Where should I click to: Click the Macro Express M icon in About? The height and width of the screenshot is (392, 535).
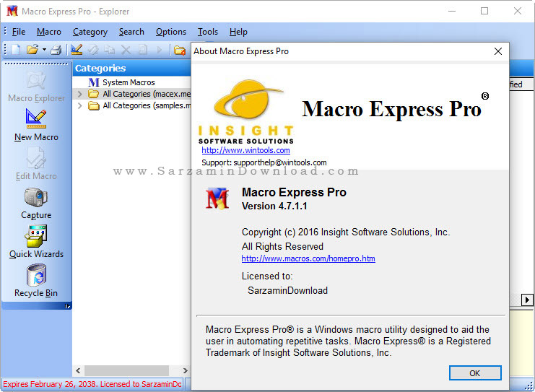pyautogui.click(x=217, y=199)
